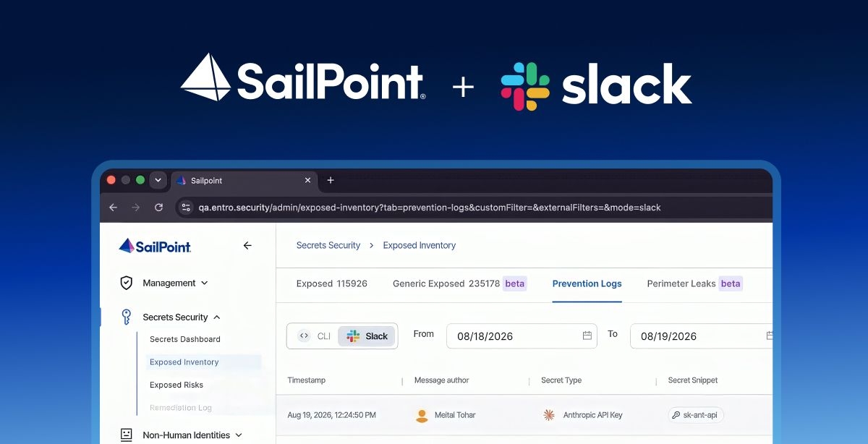868x444 pixels.
Task: Go back using browser back arrow
Action: tap(113, 208)
